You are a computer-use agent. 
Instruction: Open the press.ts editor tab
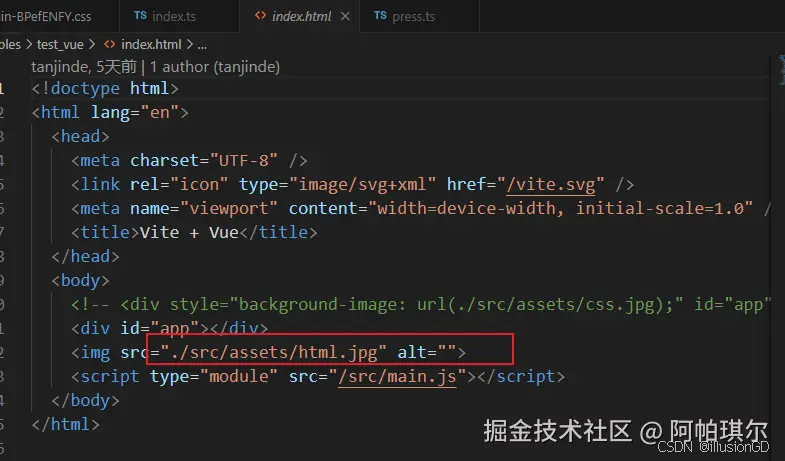(x=419, y=16)
